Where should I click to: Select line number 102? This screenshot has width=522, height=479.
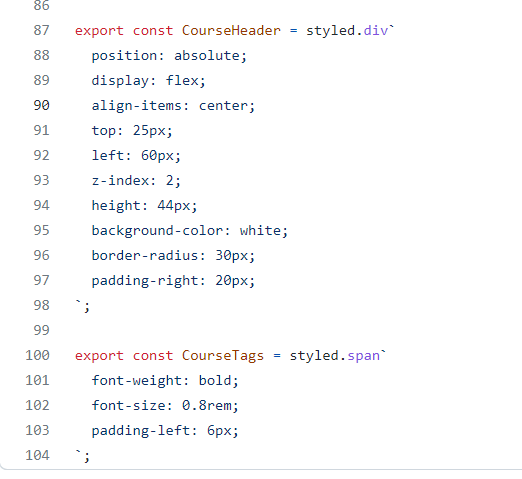[38, 405]
